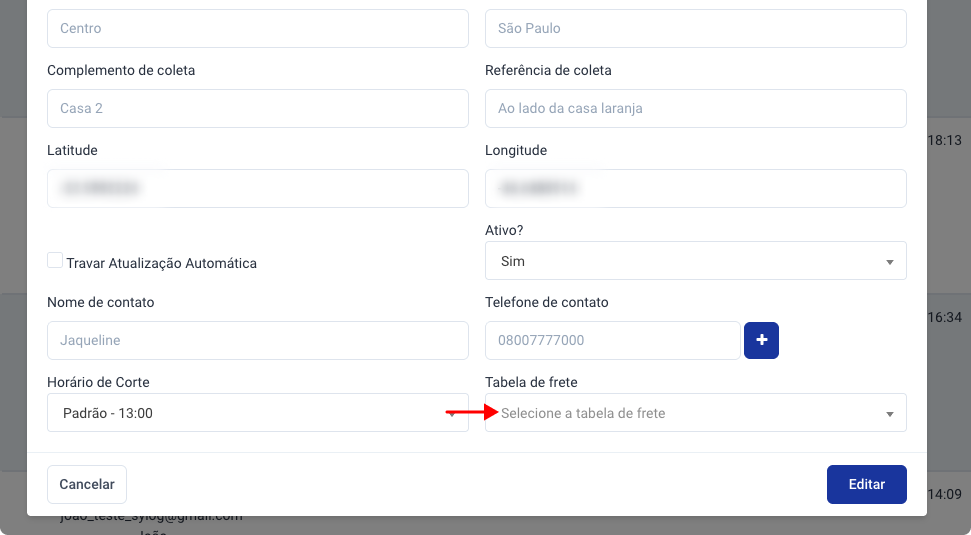Click the Centro neighborhood field
The width and height of the screenshot is (971, 535).
tap(258, 28)
